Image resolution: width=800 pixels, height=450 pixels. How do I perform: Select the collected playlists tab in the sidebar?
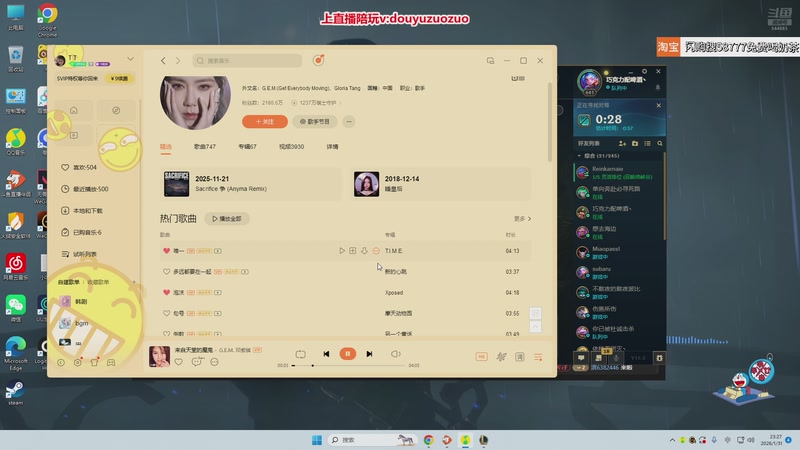coord(98,282)
